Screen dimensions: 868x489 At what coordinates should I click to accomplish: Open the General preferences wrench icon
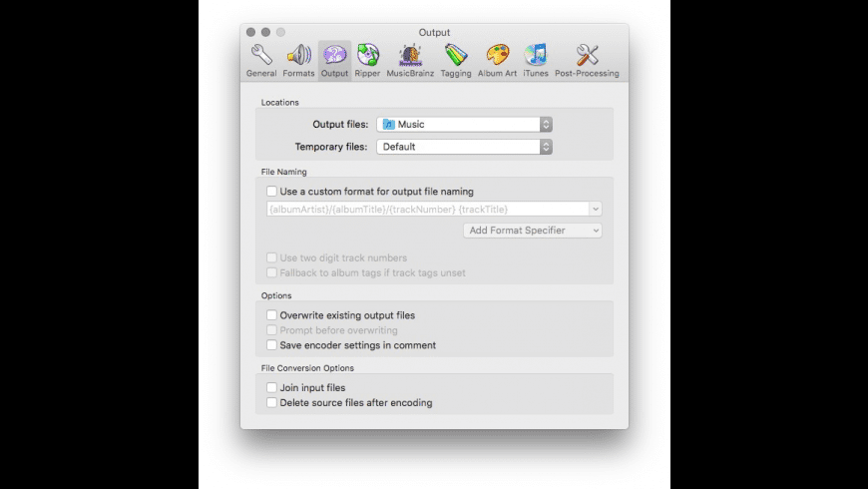(x=261, y=55)
